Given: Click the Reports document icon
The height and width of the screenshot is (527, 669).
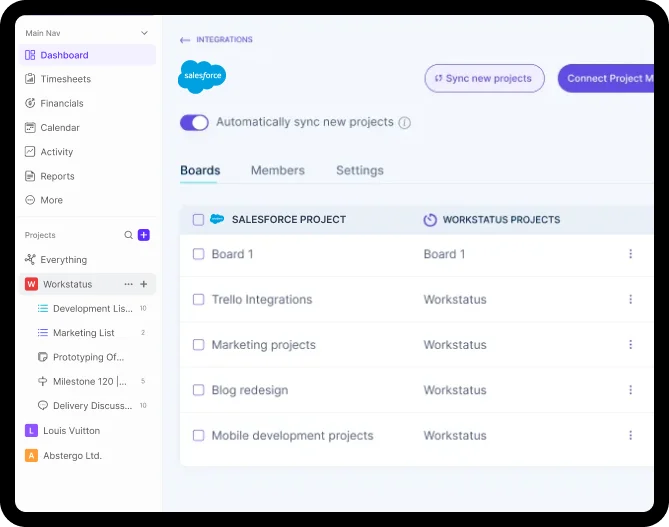Looking at the screenshot, I should pyautogui.click(x=30, y=176).
